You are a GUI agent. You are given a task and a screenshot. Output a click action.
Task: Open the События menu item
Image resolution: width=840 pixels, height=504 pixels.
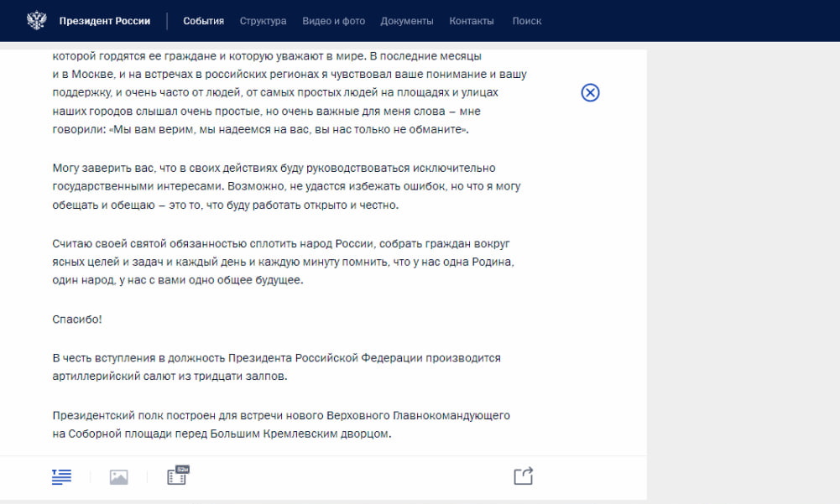(203, 21)
